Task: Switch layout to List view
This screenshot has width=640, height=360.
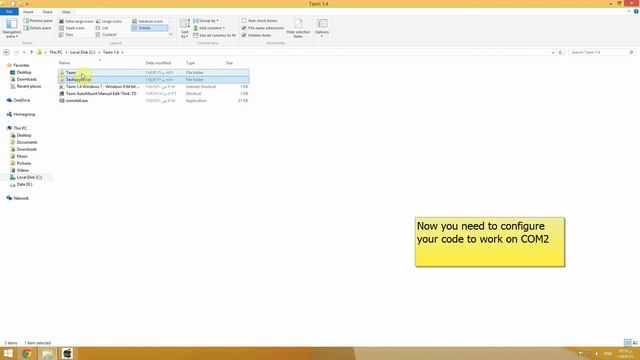Action: coord(102,28)
